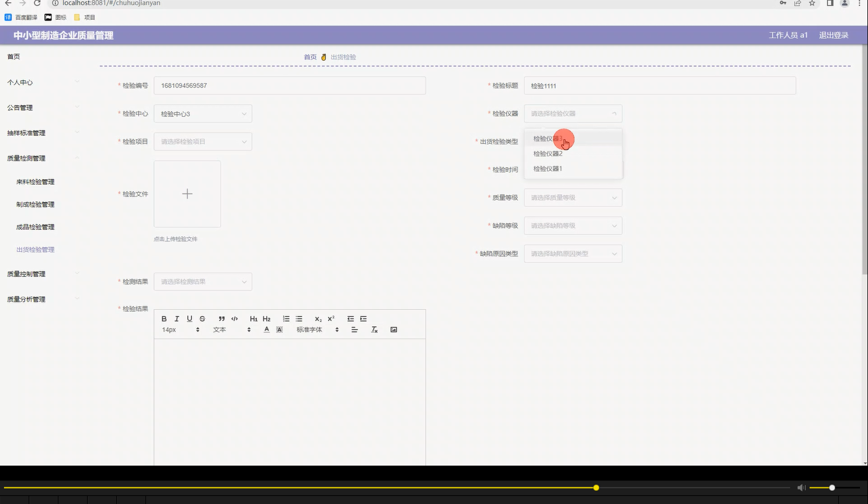
Task: Apply subscript formatting
Action: (318, 318)
